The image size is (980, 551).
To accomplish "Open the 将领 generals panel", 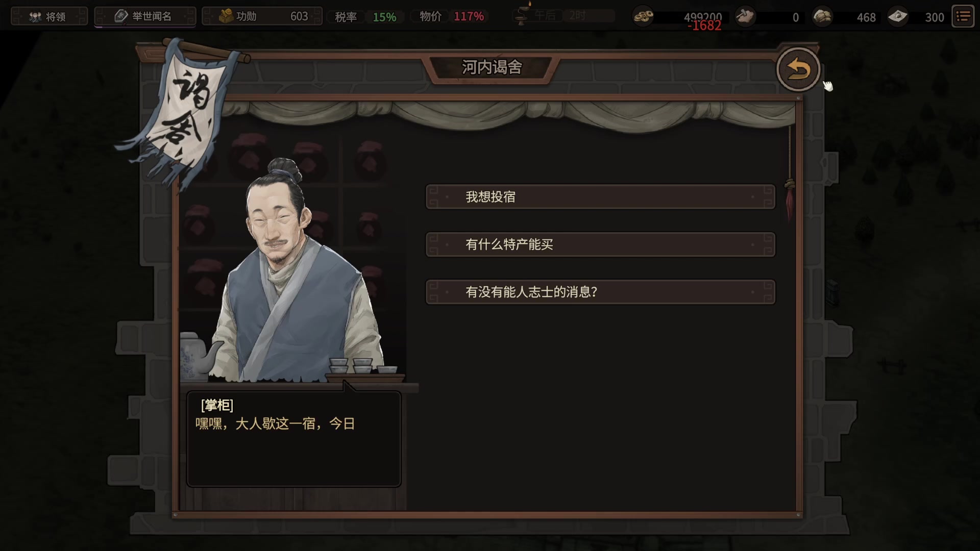I will (49, 16).
